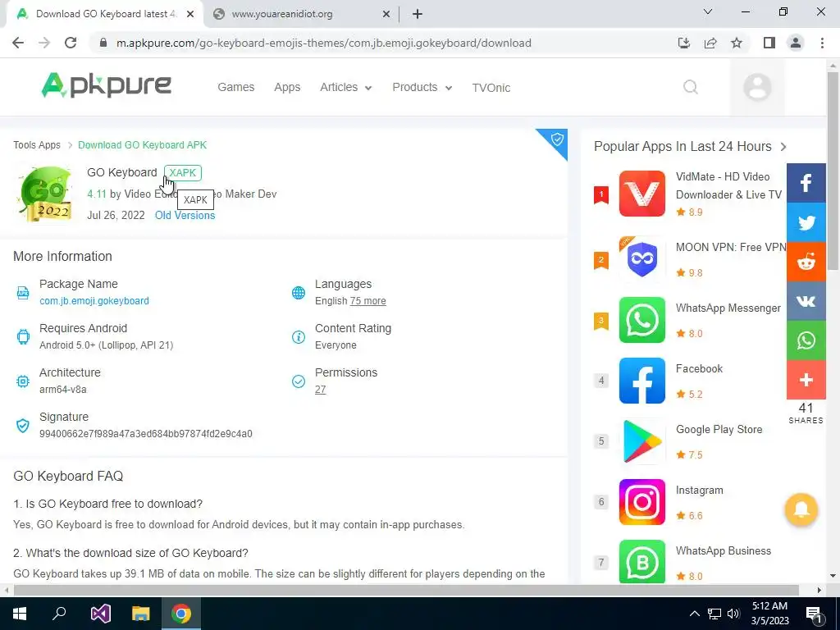
Task: Click the address bar URL
Action: coord(323,43)
